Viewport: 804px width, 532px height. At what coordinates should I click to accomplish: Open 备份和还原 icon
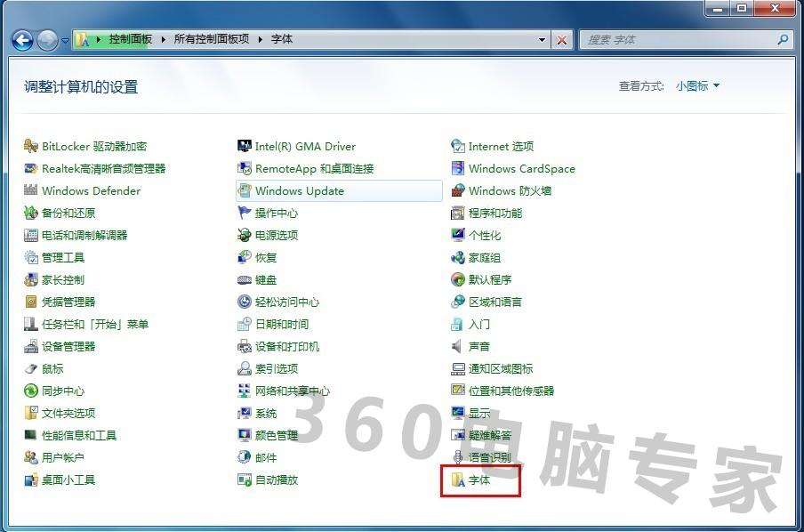coord(31,213)
